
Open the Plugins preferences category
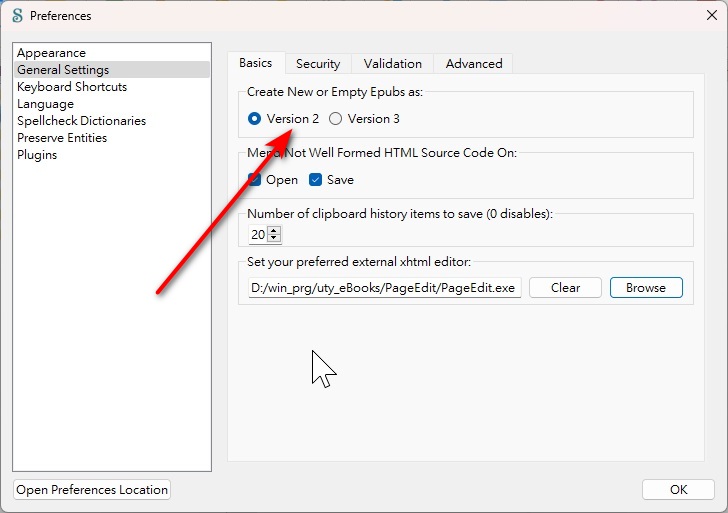pyautogui.click(x=37, y=155)
